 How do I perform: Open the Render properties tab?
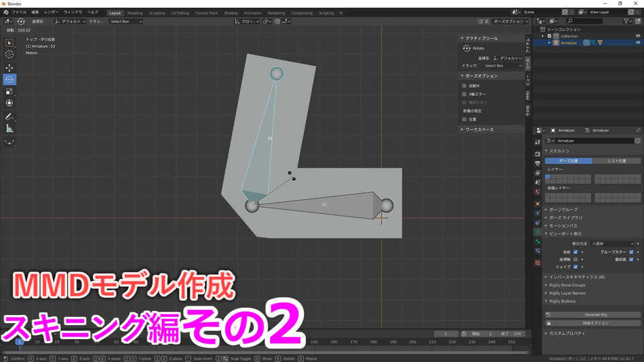click(537, 154)
